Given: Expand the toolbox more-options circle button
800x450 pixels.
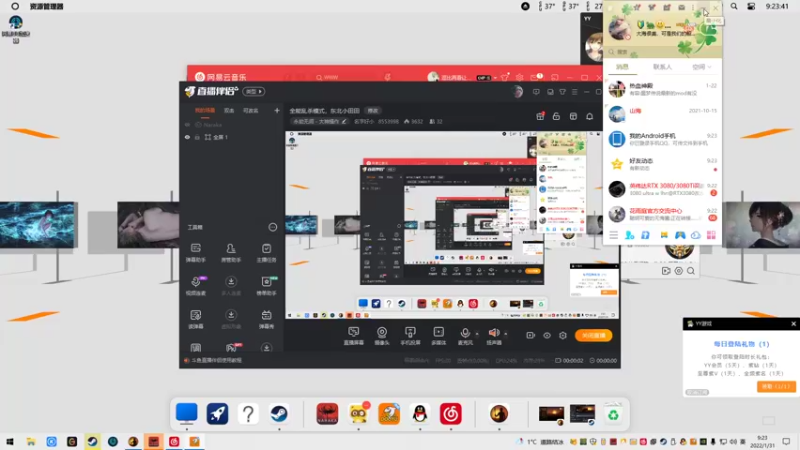Looking at the screenshot, I should [x=272, y=227].
